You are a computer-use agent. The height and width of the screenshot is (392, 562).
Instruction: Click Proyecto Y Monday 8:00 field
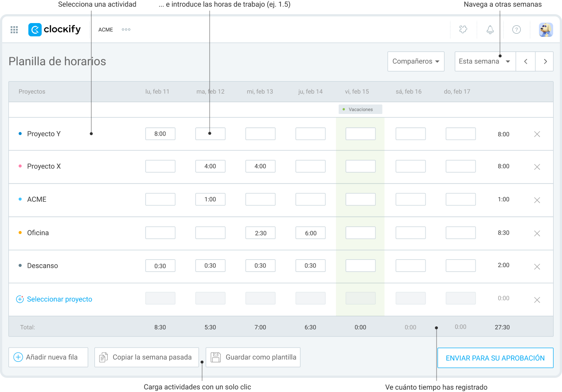coord(160,134)
